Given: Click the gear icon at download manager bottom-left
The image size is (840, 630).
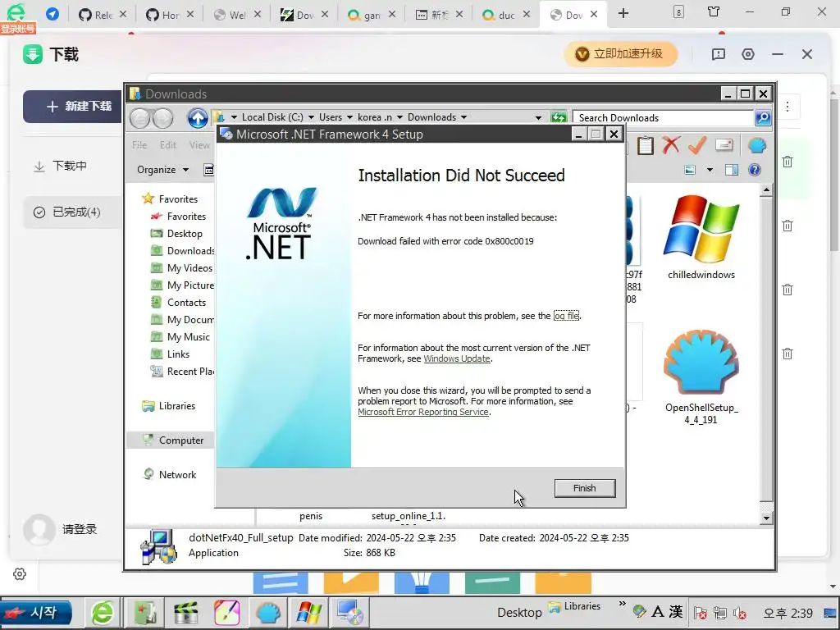Looking at the screenshot, I should [x=20, y=573].
